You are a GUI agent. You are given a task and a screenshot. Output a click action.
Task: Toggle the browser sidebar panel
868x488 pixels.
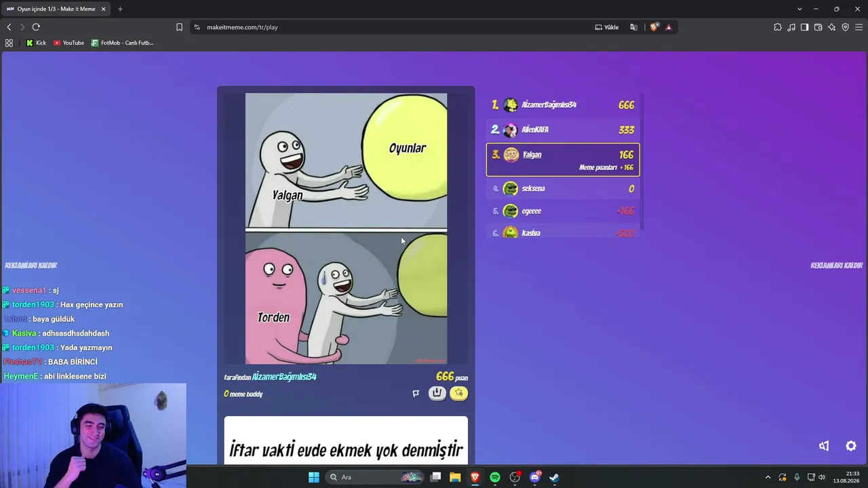tap(804, 27)
